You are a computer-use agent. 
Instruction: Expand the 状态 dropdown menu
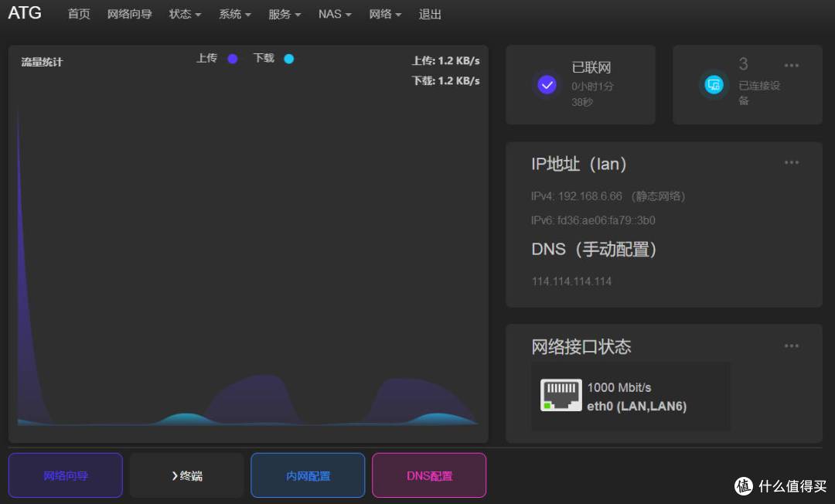[x=185, y=15]
